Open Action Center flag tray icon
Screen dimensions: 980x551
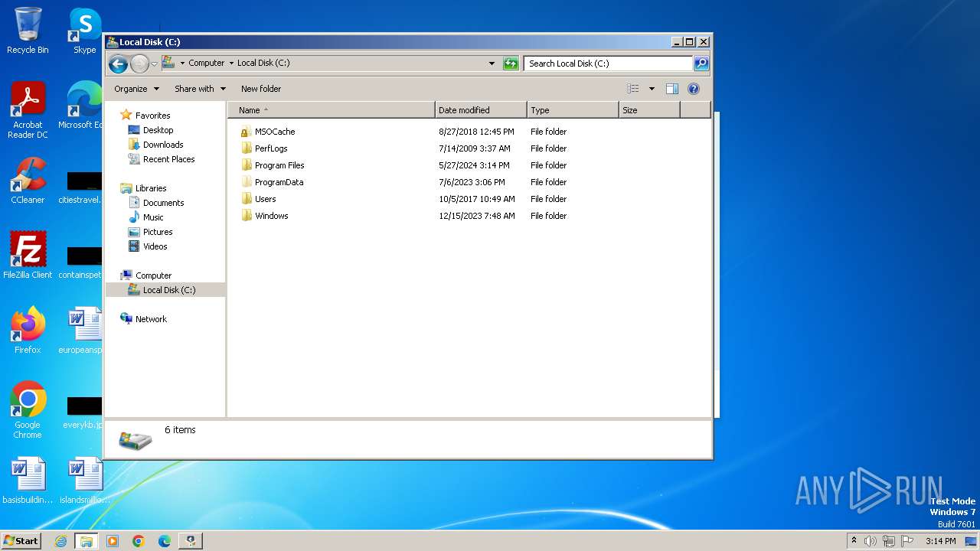pos(907,541)
